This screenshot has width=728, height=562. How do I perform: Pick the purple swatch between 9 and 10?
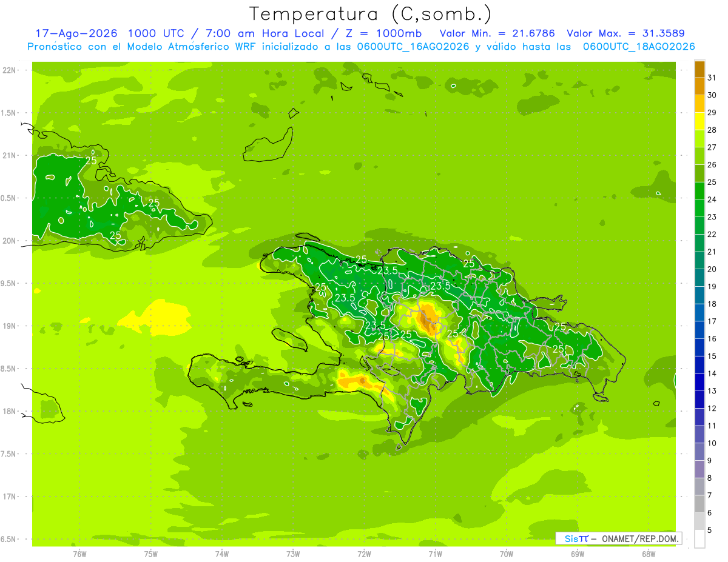coord(699,452)
